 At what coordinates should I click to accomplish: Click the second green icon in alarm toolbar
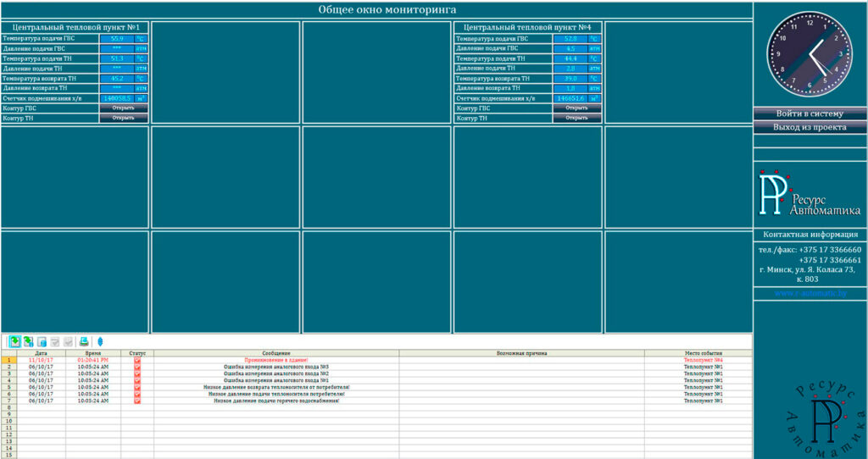pos(28,341)
